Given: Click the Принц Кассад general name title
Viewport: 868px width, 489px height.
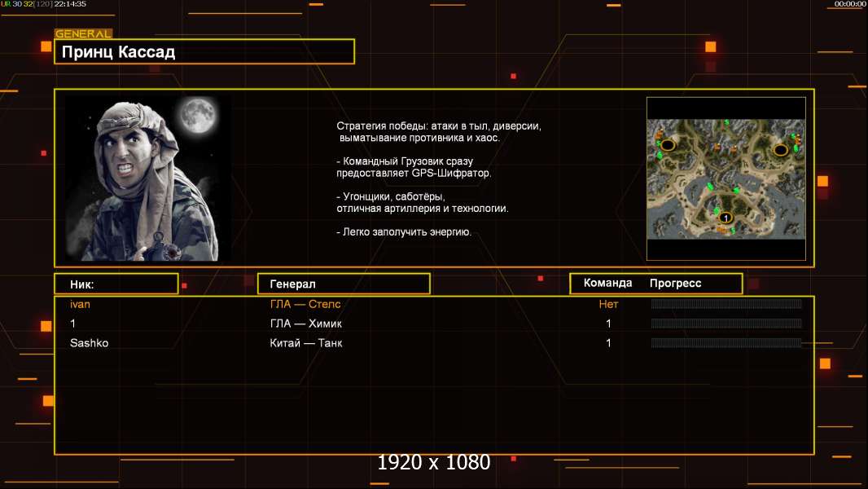Looking at the screenshot, I should click(118, 52).
